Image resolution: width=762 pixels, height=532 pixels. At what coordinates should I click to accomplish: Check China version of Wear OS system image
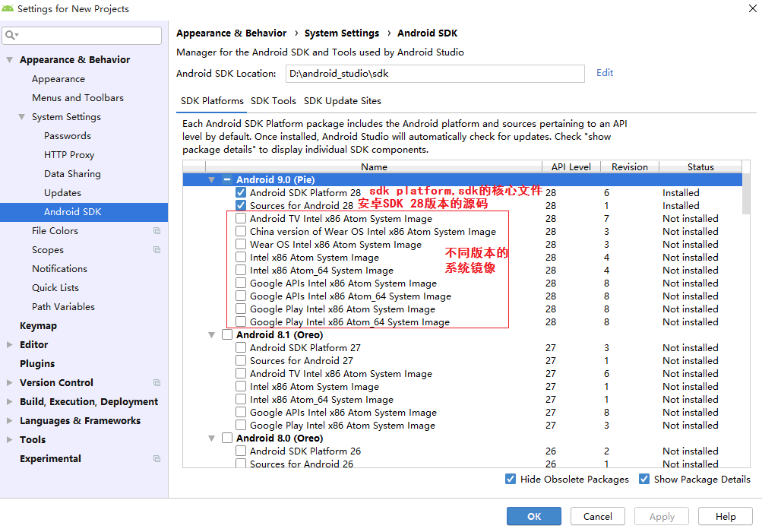click(x=241, y=232)
